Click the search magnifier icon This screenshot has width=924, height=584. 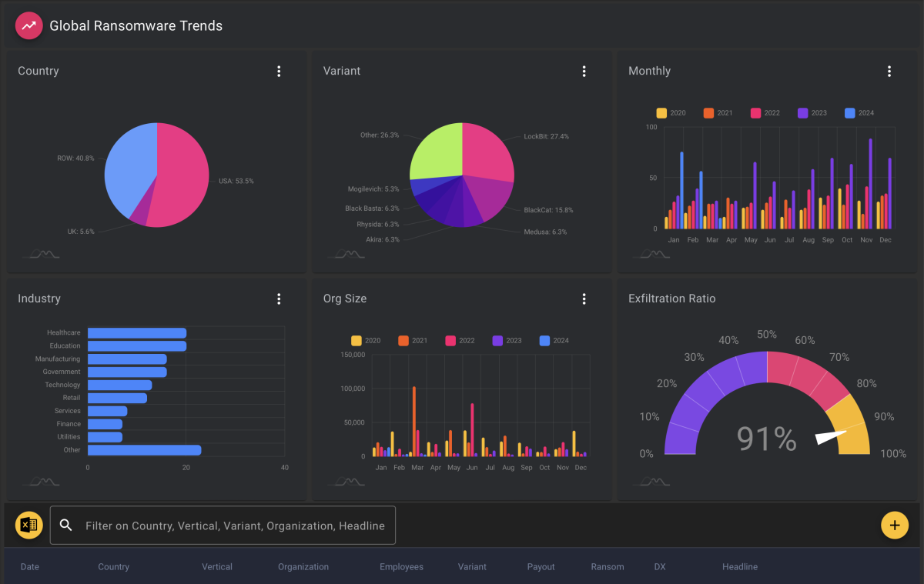click(x=66, y=526)
